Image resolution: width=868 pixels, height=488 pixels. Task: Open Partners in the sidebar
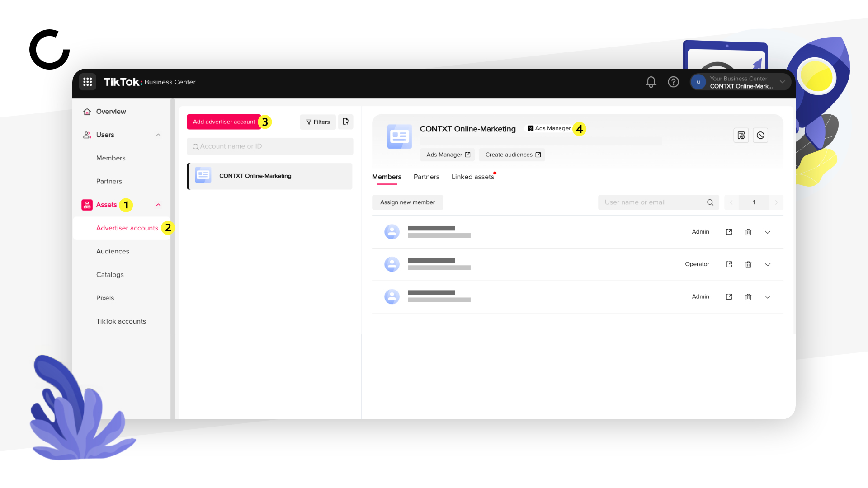(x=109, y=182)
